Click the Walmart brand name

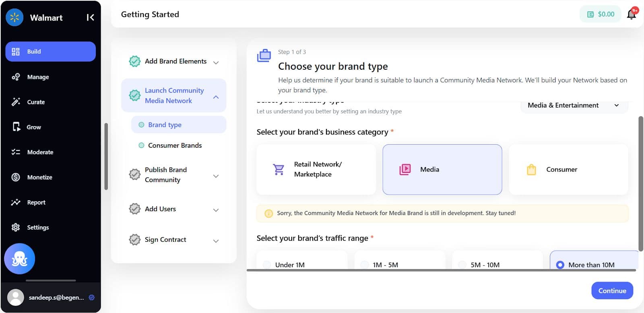click(x=46, y=18)
